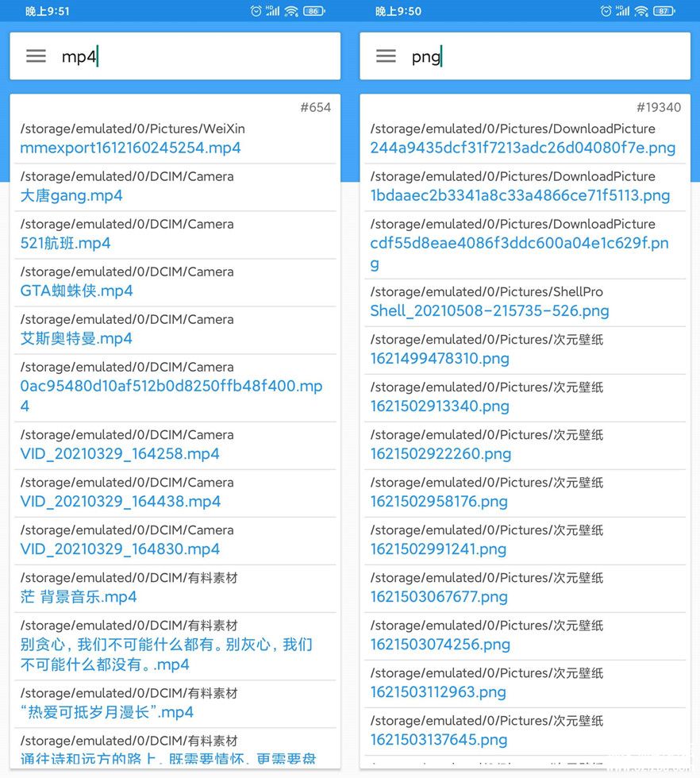Tap Wi-Fi icon in right status bar
This screenshot has height=778, width=700.
click(x=641, y=11)
